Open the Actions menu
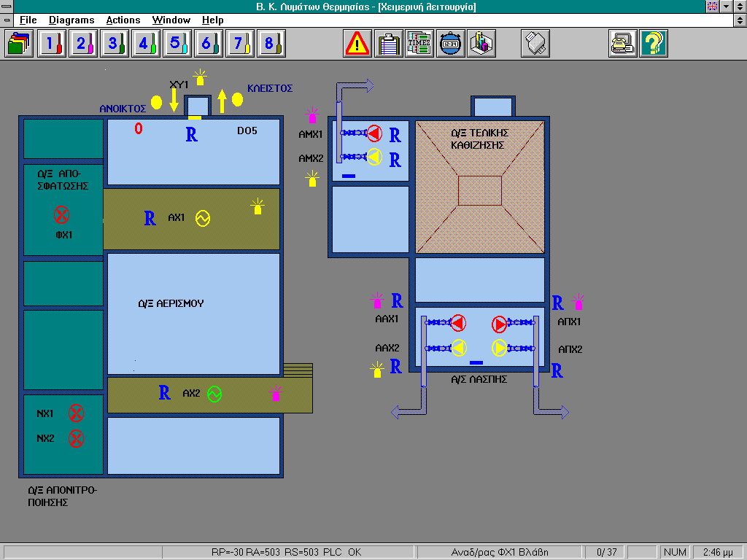The image size is (747, 560). [123, 20]
